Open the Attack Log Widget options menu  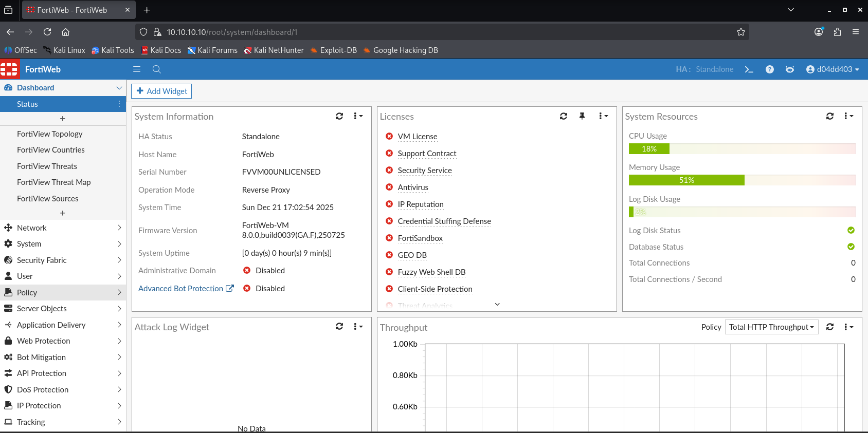358,326
